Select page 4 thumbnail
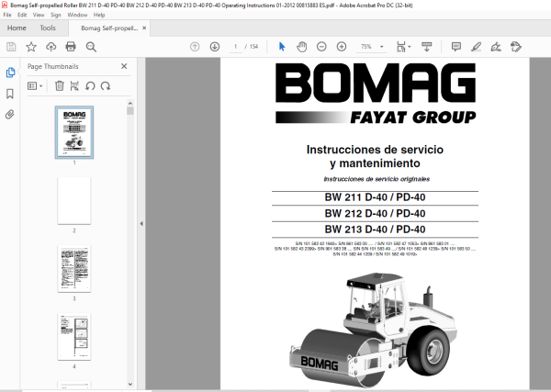 pyautogui.click(x=74, y=337)
